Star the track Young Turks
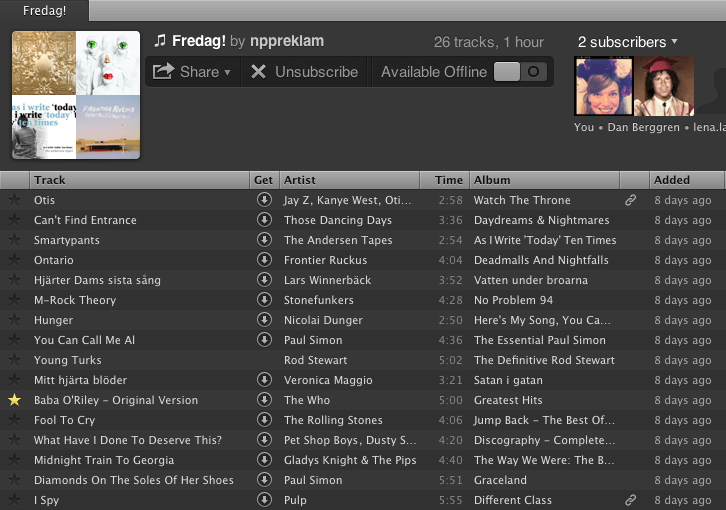Viewport: 726px width, 510px height. tap(15, 359)
